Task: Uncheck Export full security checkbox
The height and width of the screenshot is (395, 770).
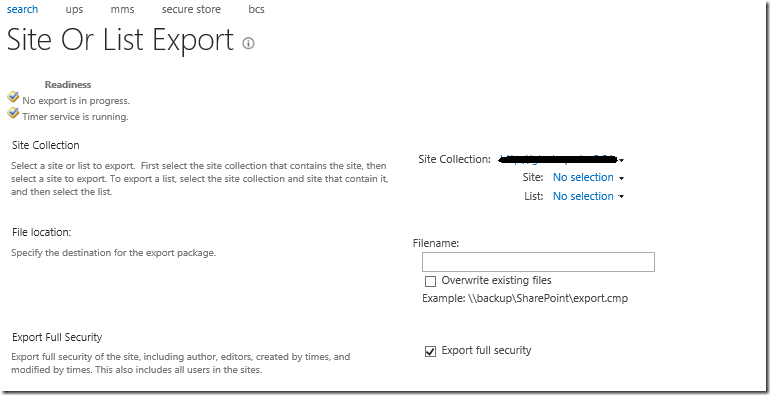Action: [x=430, y=351]
